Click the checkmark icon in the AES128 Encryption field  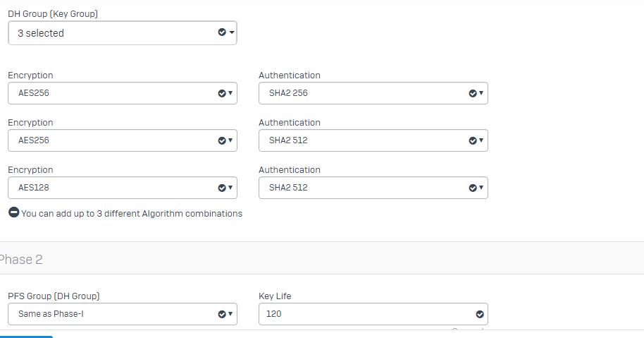tap(222, 188)
